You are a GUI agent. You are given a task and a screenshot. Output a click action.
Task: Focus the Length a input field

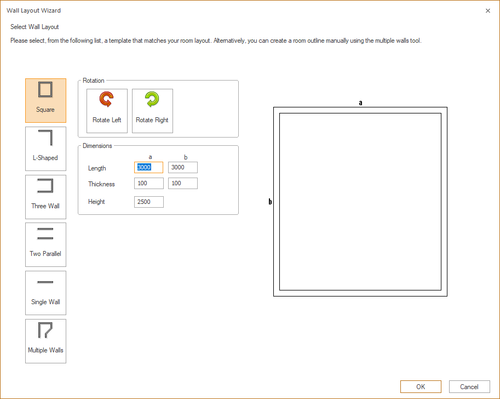click(149, 167)
